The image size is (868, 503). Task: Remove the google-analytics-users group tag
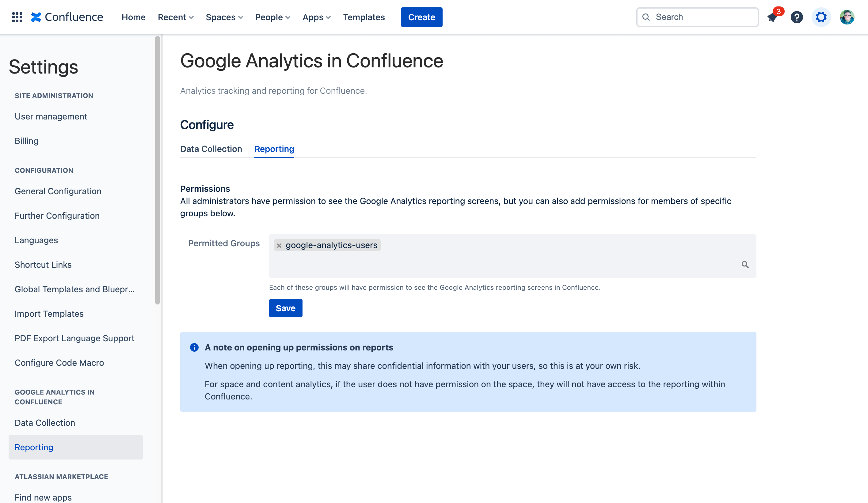[x=279, y=245]
